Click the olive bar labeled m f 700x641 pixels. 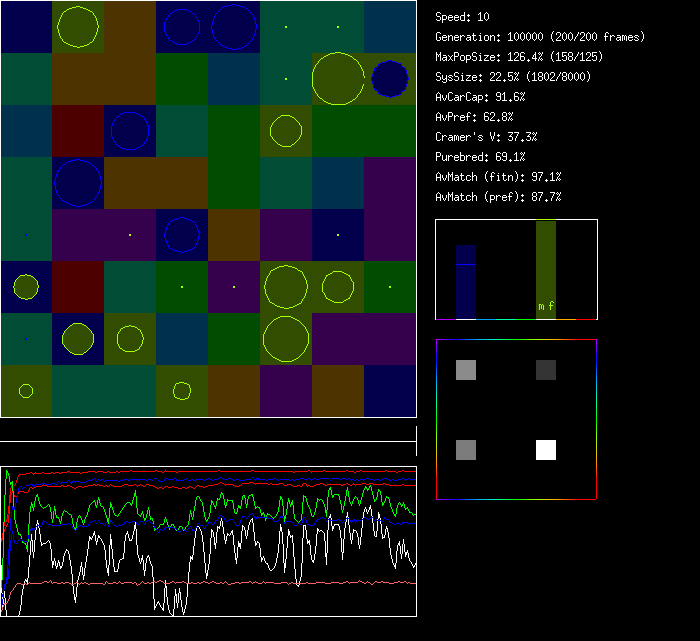pyautogui.click(x=546, y=270)
